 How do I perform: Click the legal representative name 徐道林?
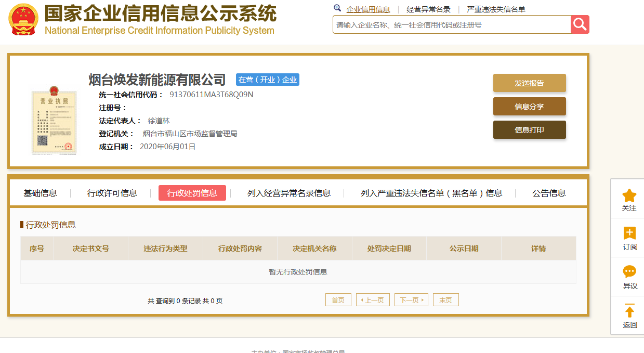(159, 121)
